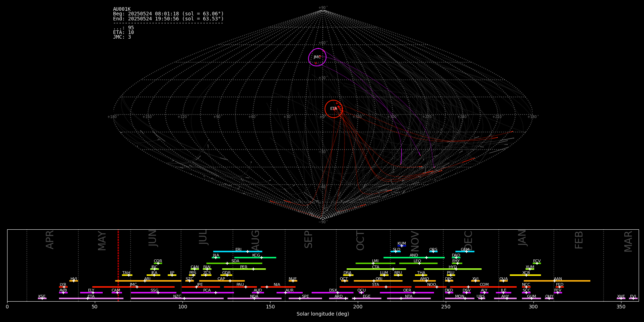Click the NTA shower label
The height and width of the screenshot is (322, 644).
[x=409, y=297]
